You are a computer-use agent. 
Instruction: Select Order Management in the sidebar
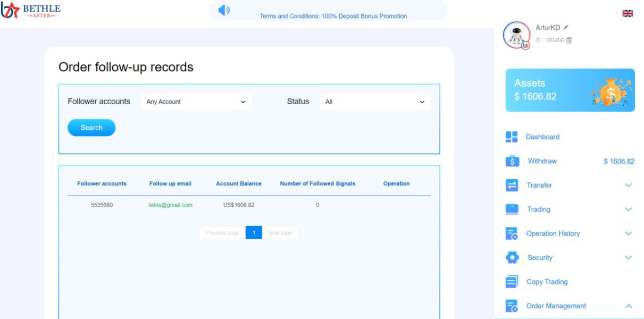[x=556, y=306]
